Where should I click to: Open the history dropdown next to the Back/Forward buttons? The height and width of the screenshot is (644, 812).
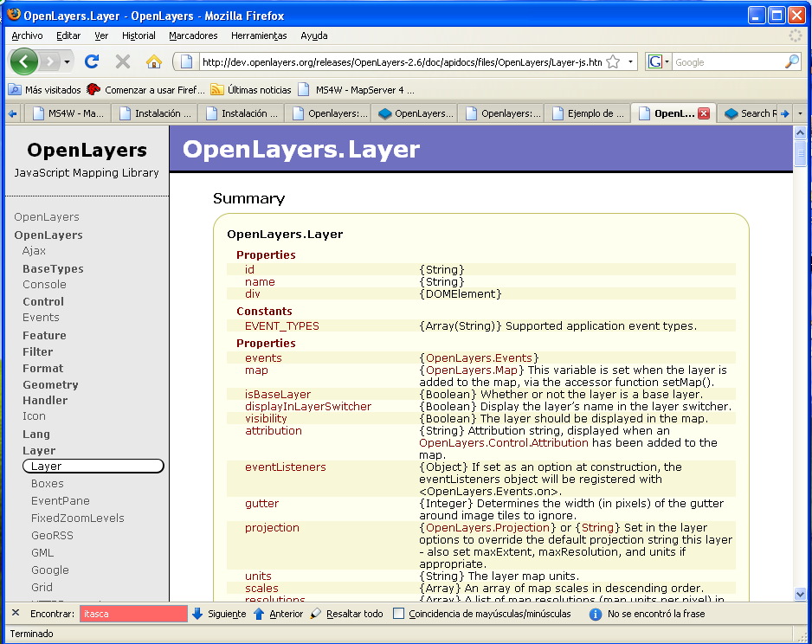(68, 61)
